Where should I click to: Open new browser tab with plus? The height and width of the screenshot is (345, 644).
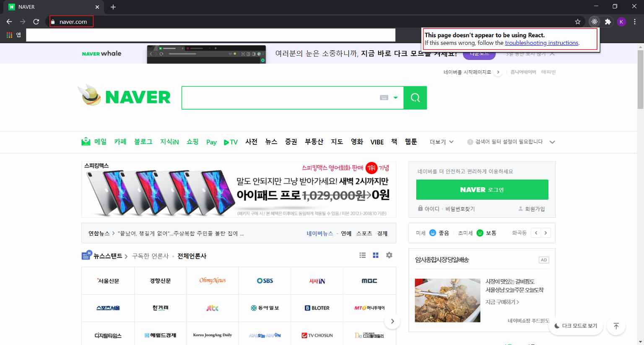pyautogui.click(x=113, y=7)
